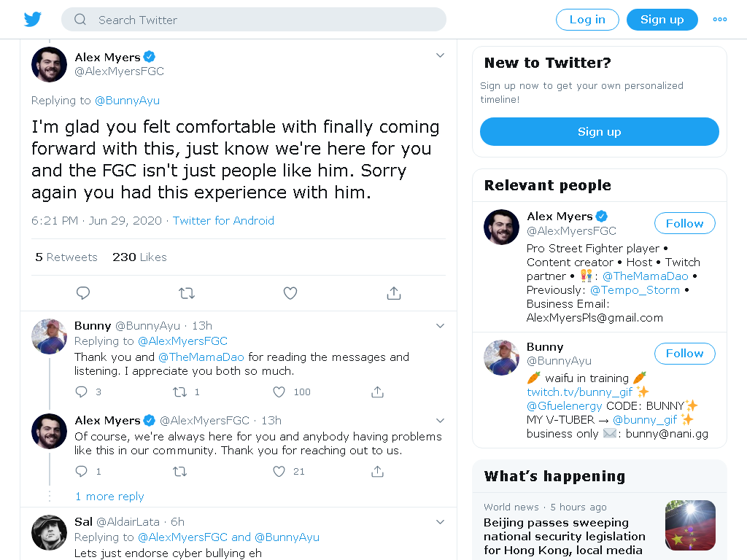Image resolution: width=747 pixels, height=560 pixels.
Task: Share the main tweet via share icon
Action: click(393, 293)
